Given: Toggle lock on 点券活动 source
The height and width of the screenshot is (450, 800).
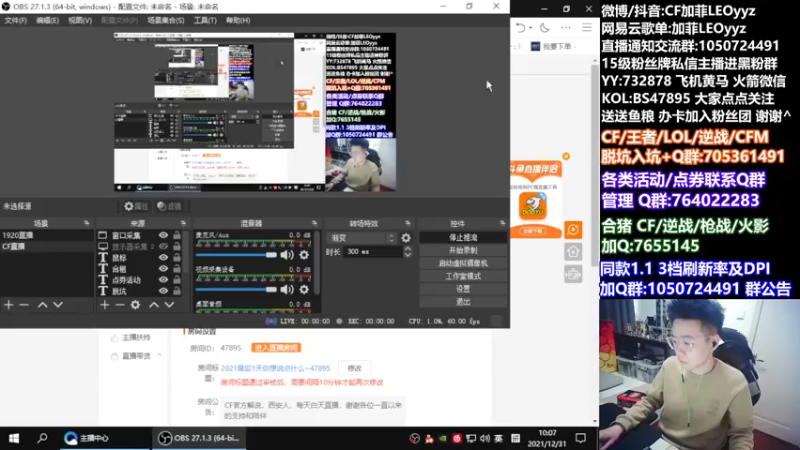Looking at the screenshot, I should point(177,280).
